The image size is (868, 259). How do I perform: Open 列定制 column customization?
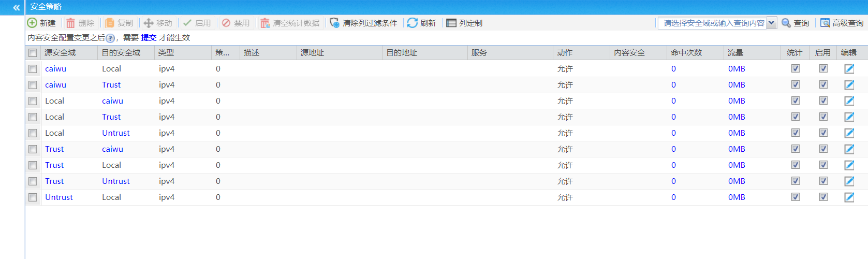464,23
